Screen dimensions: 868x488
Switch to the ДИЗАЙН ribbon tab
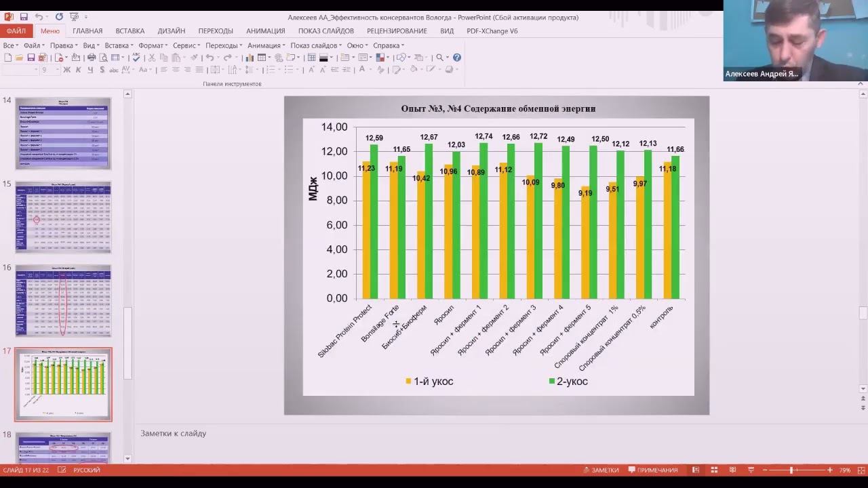(x=172, y=30)
